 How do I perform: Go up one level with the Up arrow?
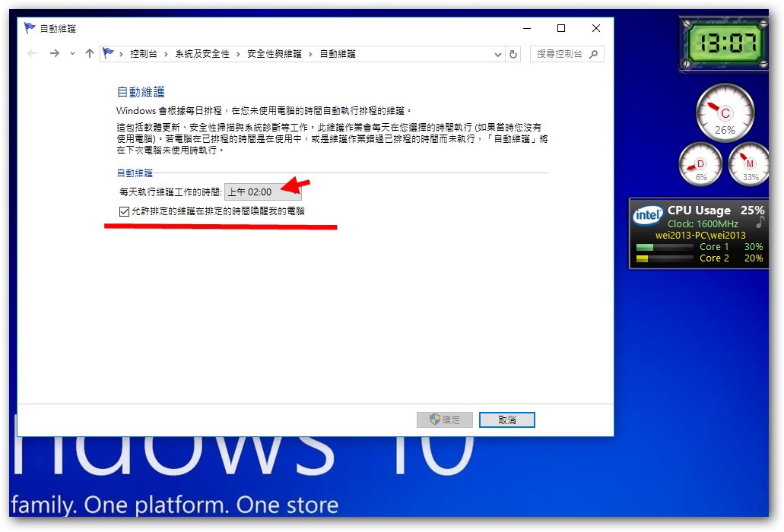coord(90,53)
